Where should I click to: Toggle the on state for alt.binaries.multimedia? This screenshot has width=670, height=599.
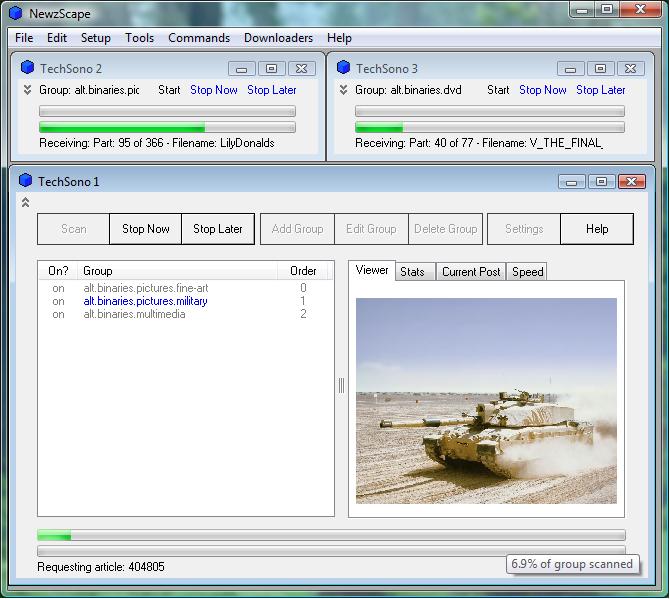tap(59, 314)
